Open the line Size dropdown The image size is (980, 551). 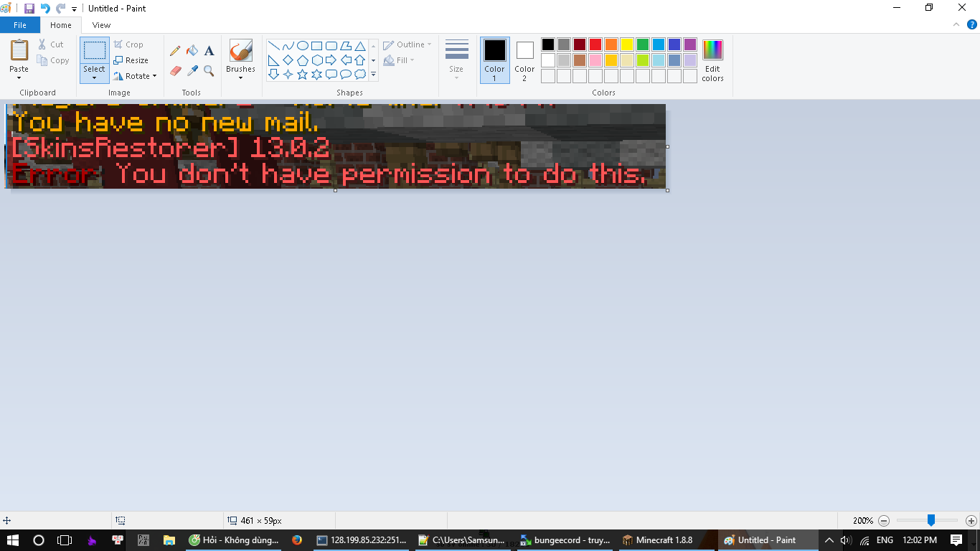tap(456, 60)
